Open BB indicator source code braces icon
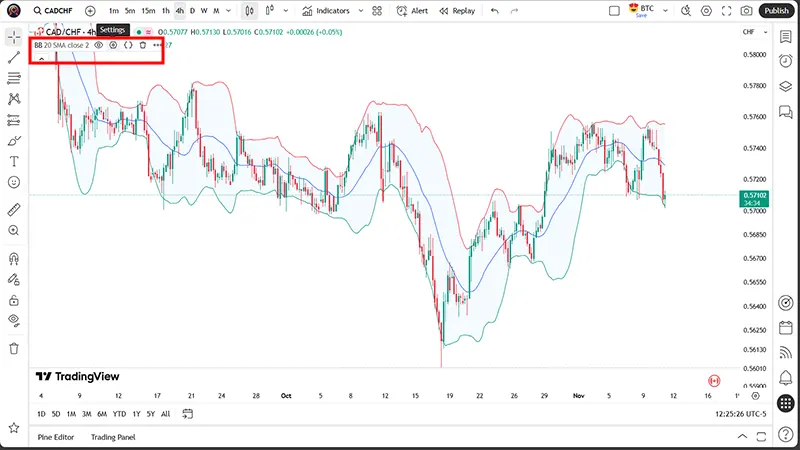This screenshot has width=800, height=450. pyautogui.click(x=128, y=45)
